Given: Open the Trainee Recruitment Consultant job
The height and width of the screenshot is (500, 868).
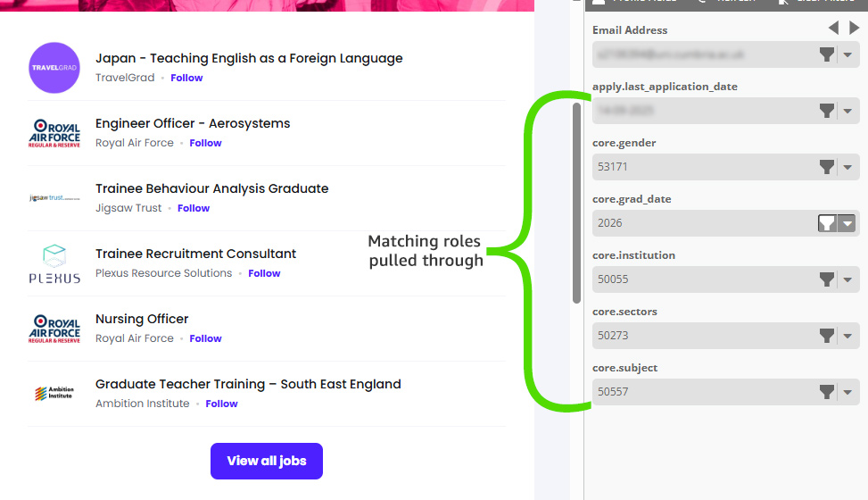Looking at the screenshot, I should pos(195,254).
